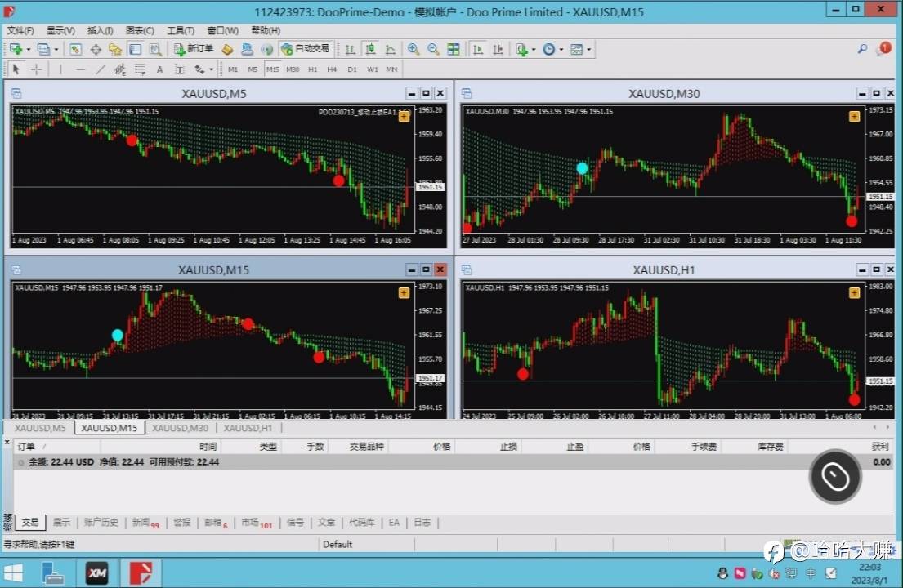Open the 新闻 News tab
The image size is (903, 588).
click(145, 523)
